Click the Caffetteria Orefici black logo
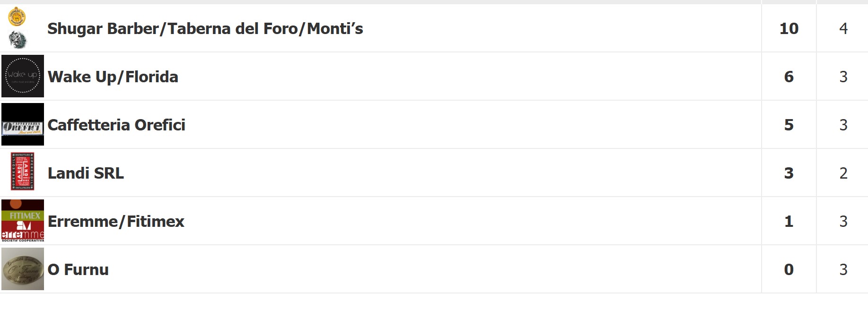This screenshot has width=868, height=319. pos(23,124)
